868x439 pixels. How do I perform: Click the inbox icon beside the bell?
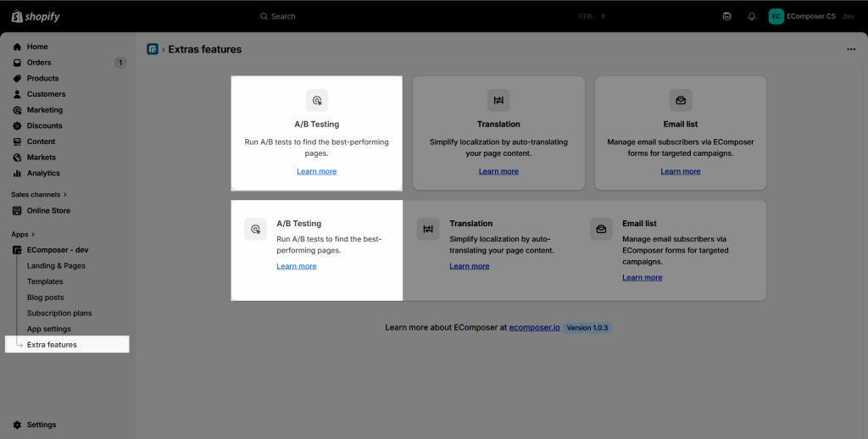pos(726,16)
